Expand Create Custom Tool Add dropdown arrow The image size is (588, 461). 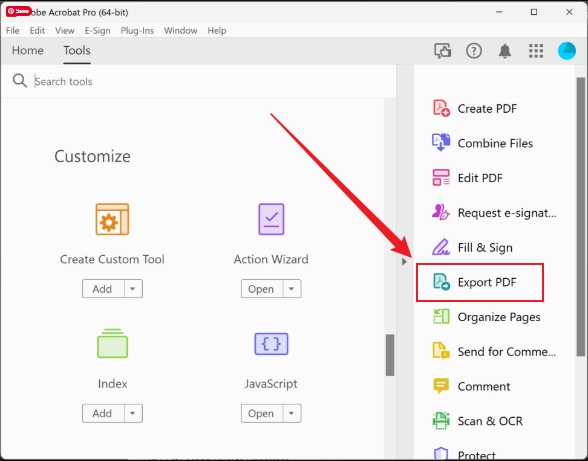point(133,289)
